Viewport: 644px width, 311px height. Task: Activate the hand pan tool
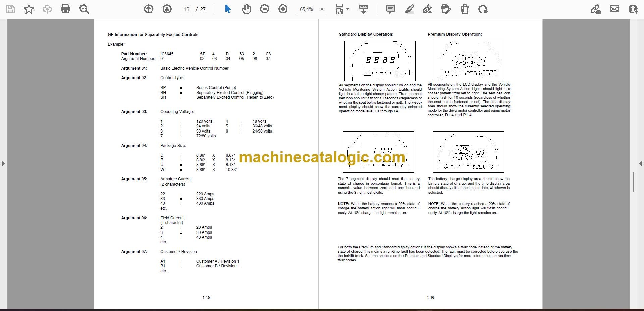coord(246,9)
